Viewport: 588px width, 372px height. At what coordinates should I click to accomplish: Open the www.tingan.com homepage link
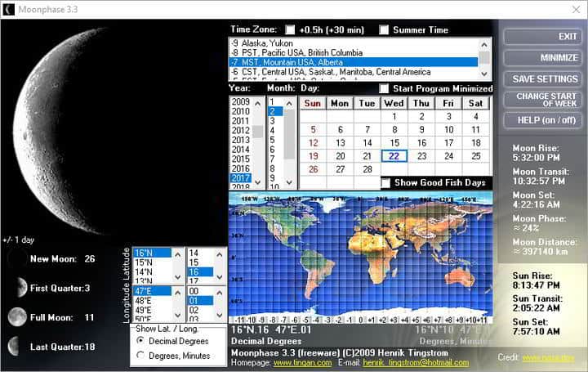(303, 363)
